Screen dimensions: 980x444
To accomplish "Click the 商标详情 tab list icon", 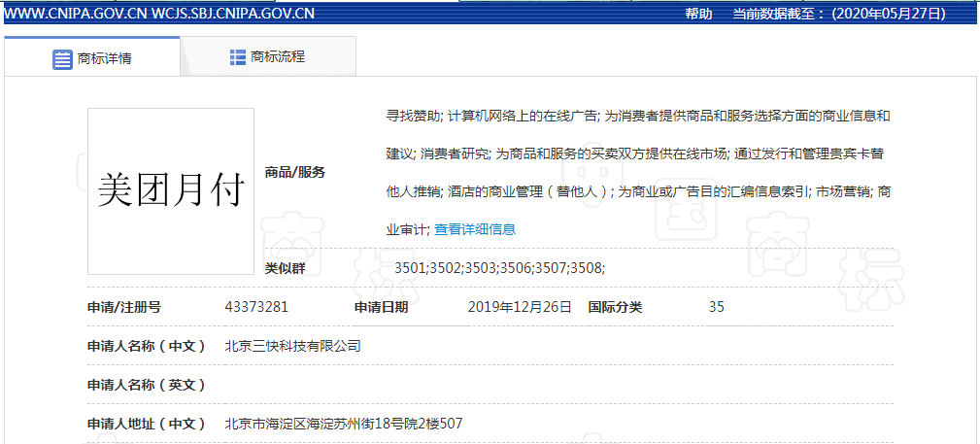I will click(x=62, y=59).
